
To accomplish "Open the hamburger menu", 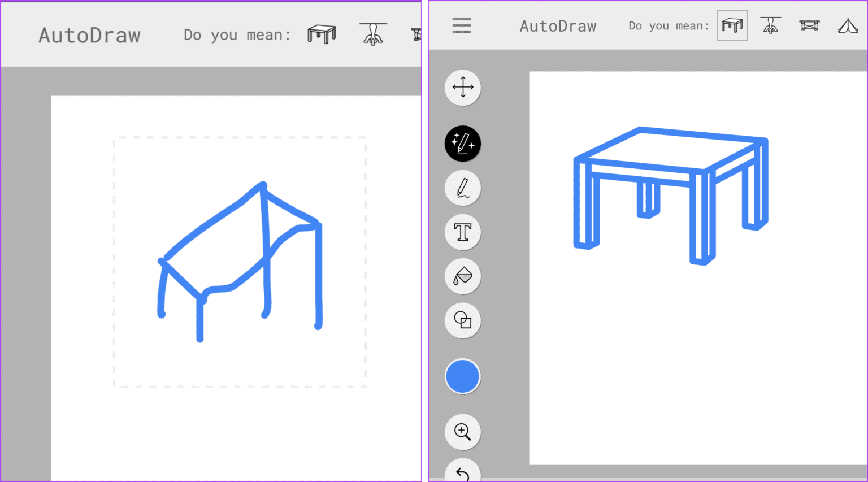I will (462, 25).
